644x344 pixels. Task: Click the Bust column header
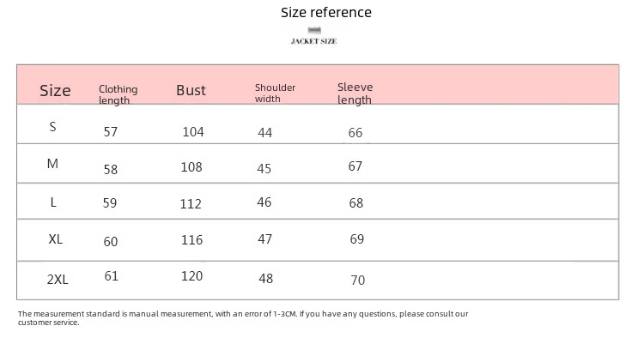(191, 90)
